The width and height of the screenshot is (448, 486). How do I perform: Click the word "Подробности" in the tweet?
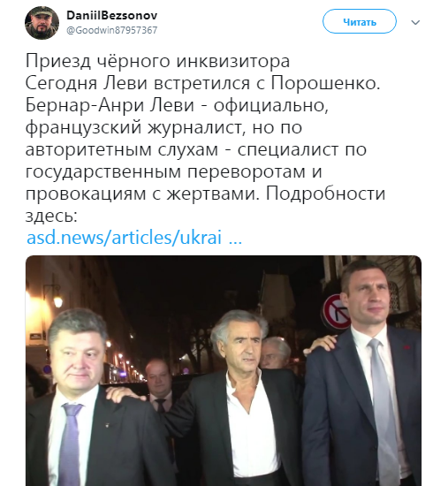[x=325, y=194]
